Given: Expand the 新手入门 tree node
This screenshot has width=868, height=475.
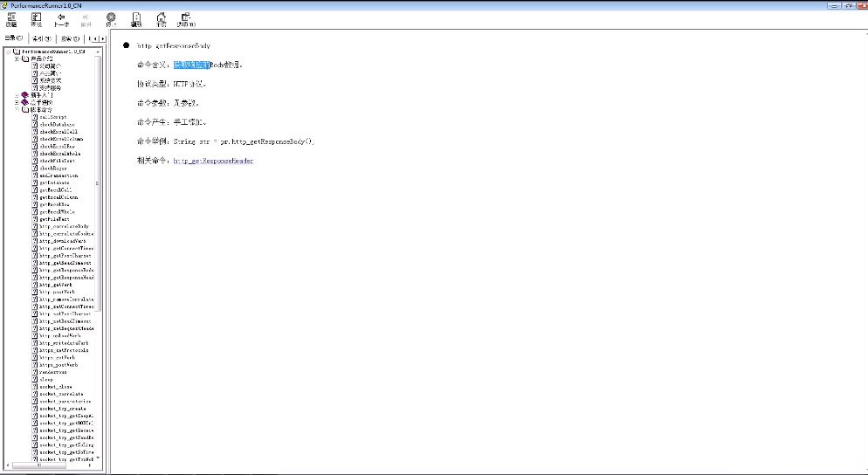Looking at the screenshot, I should click(x=17, y=95).
